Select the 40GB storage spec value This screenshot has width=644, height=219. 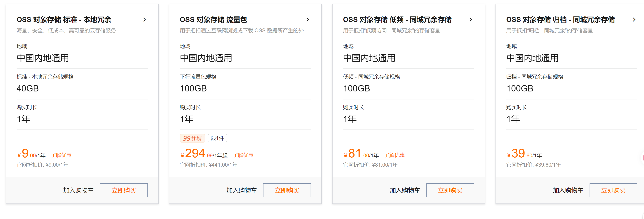pyautogui.click(x=28, y=88)
